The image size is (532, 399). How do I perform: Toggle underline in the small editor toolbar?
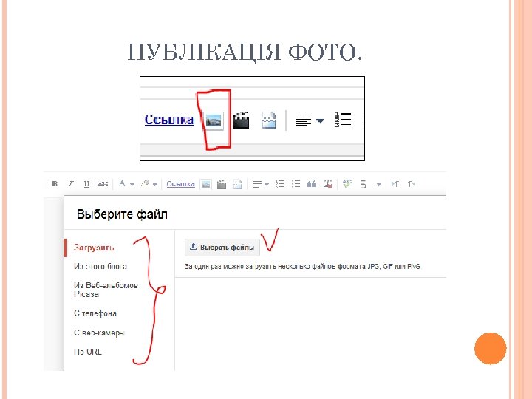point(86,184)
